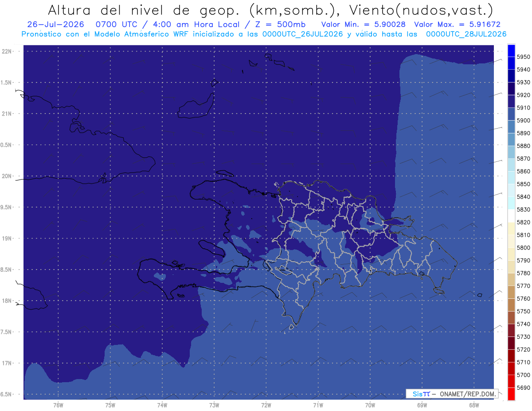Screen dimensions: 532x411
Task: Click the 5720 legend value
Action: 523,349
